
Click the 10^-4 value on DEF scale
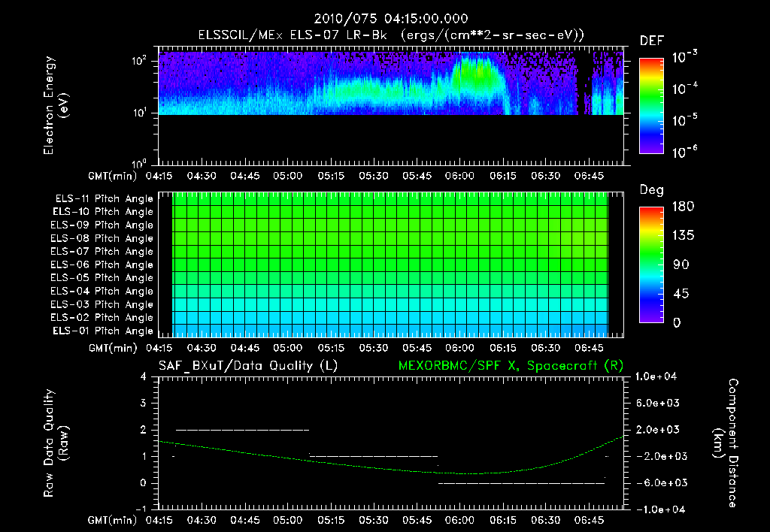(x=684, y=89)
